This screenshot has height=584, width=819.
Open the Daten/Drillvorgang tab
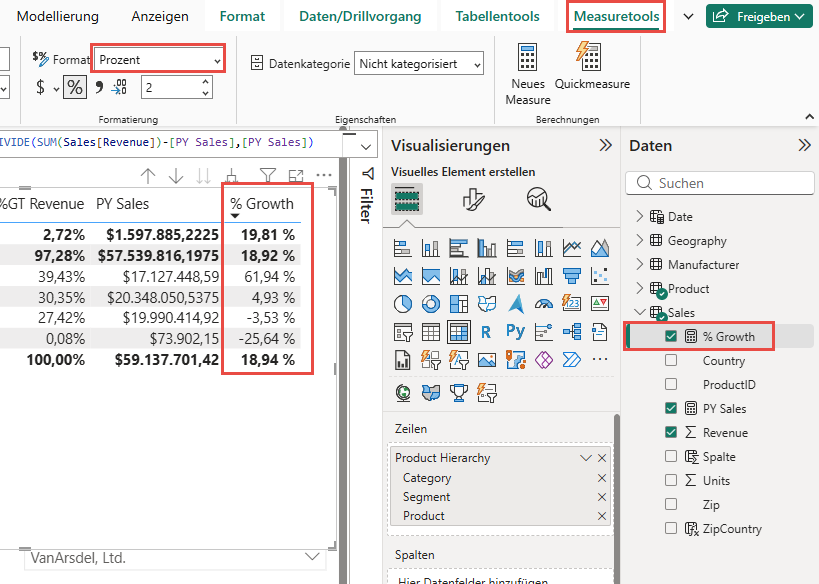[360, 16]
